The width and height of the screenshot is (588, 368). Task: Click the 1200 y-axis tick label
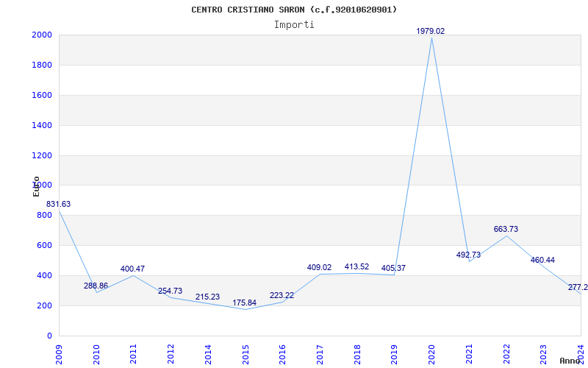click(42, 155)
